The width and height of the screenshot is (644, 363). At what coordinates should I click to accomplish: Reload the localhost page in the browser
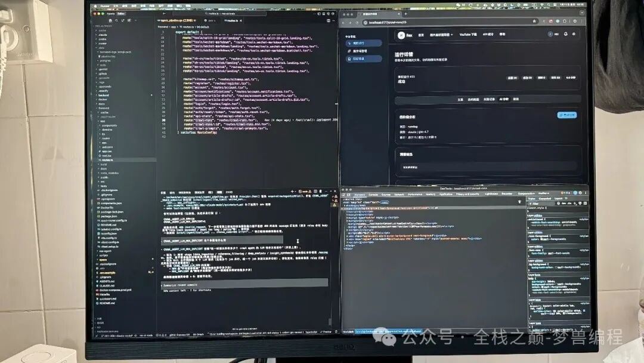[x=357, y=23]
